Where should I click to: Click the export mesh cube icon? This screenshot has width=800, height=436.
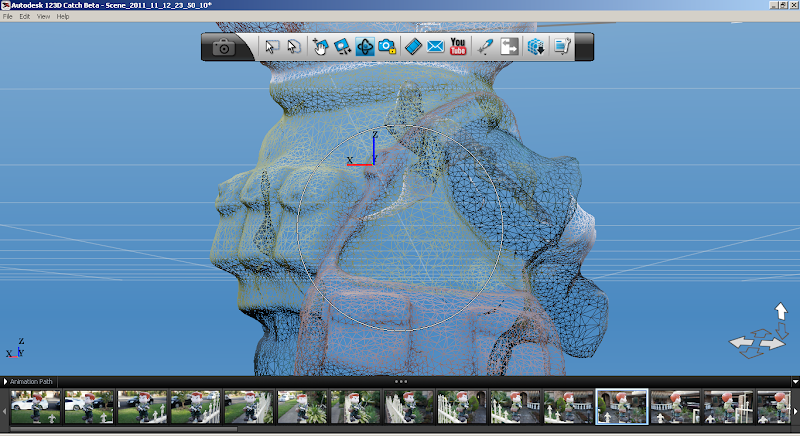(x=536, y=47)
